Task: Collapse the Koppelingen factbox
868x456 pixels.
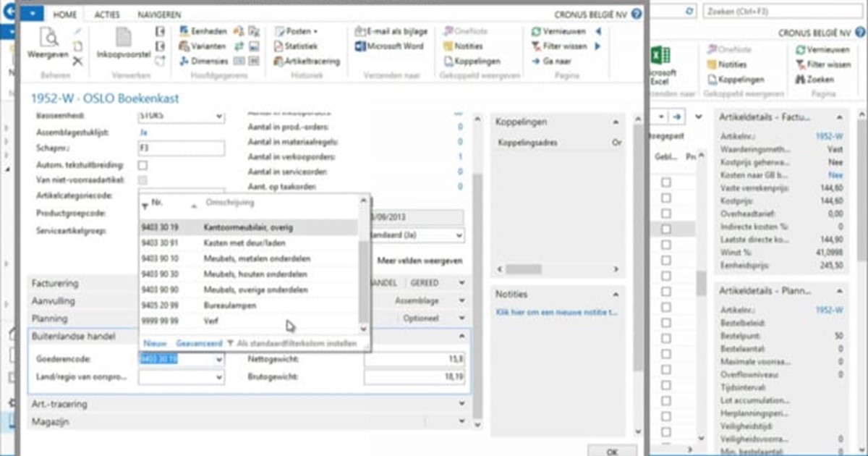Action: (616, 122)
